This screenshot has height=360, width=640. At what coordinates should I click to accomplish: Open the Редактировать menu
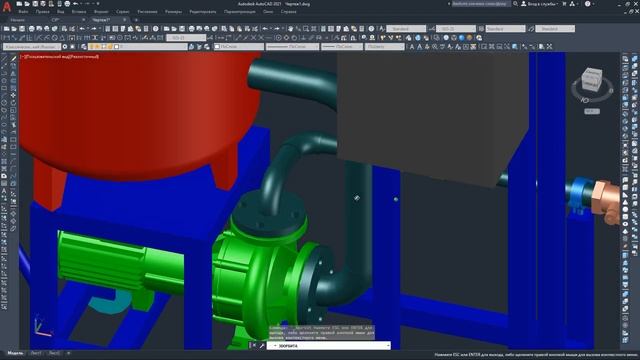tap(203, 12)
